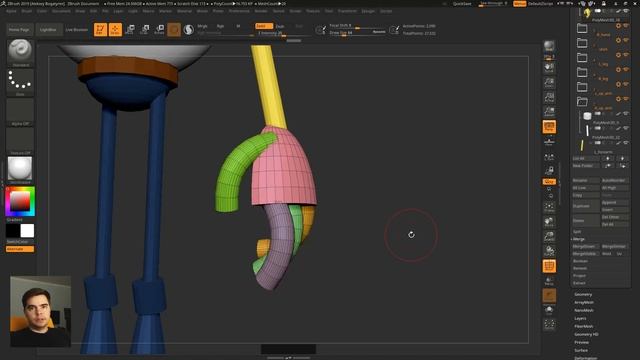640x360 pixels.
Task: Open the Zplugin menu
Action: [368, 11]
